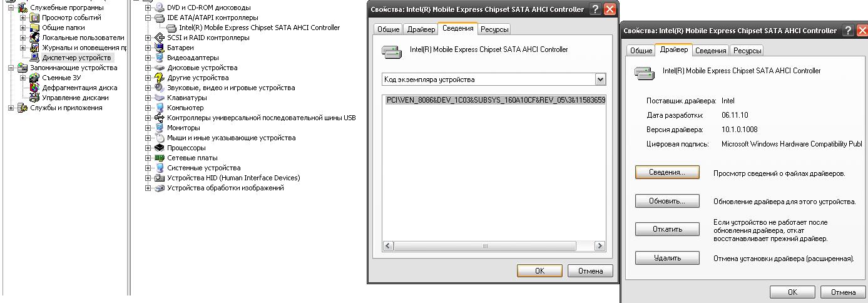Select Съемные ЗУ in the tree
The image size is (868, 303).
(x=61, y=78)
